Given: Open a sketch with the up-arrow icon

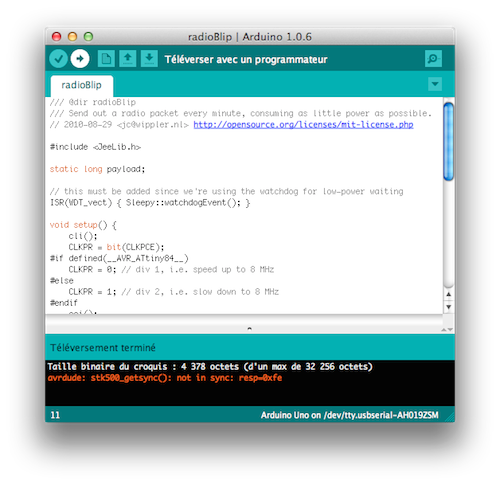Looking at the screenshot, I should coord(128,59).
